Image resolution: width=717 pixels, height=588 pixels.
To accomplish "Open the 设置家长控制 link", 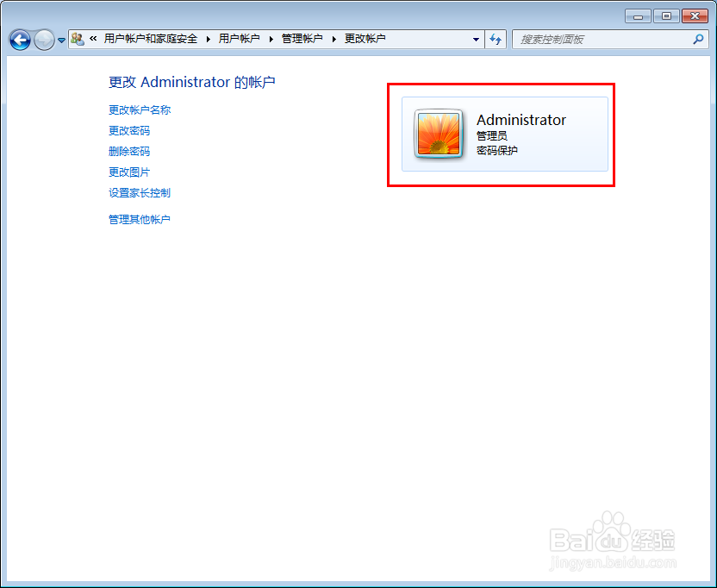I will [x=140, y=192].
